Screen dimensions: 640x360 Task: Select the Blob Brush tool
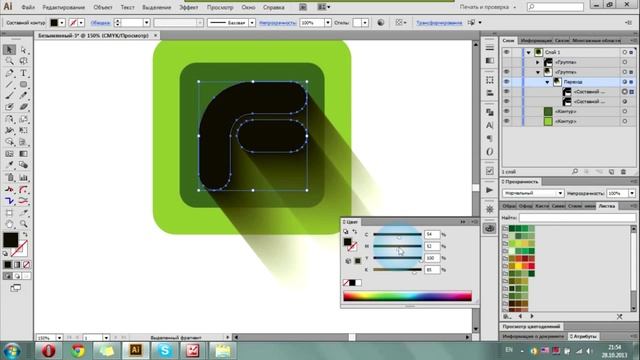(x=9, y=107)
